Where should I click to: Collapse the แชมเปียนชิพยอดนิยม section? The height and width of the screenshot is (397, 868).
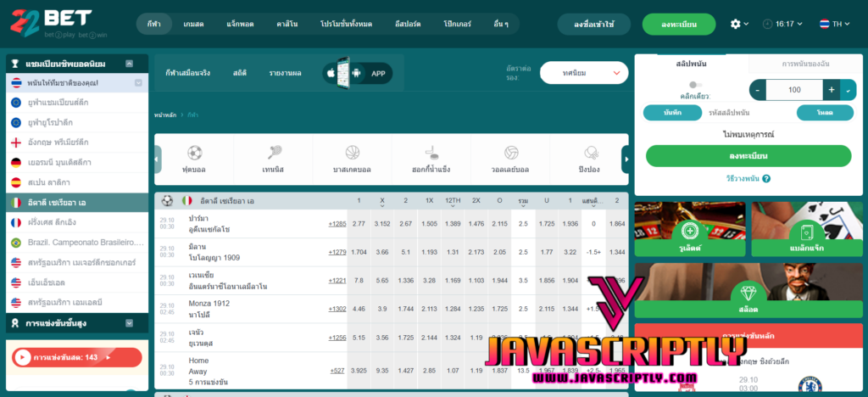pos(129,64)
